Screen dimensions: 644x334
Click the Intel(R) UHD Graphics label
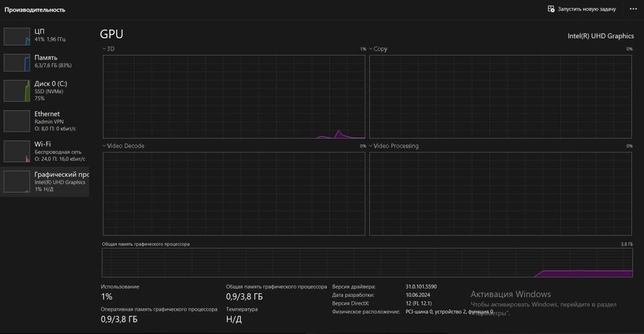(600, 36)
